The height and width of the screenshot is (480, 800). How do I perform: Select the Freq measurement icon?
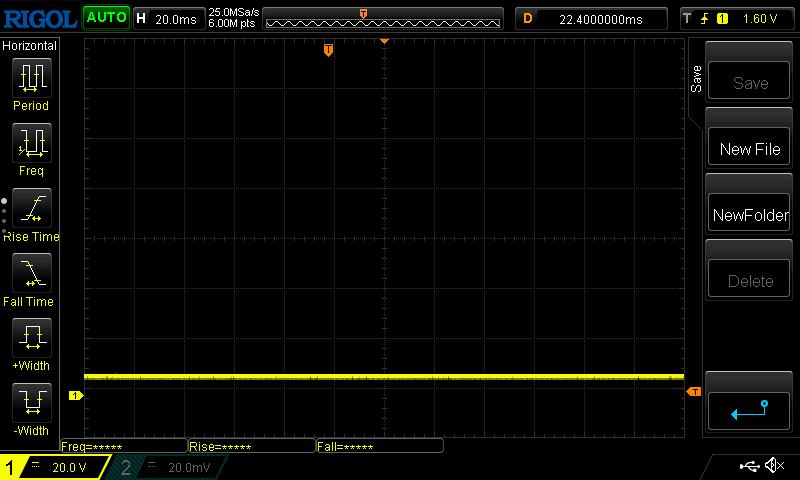pos(32,143)
